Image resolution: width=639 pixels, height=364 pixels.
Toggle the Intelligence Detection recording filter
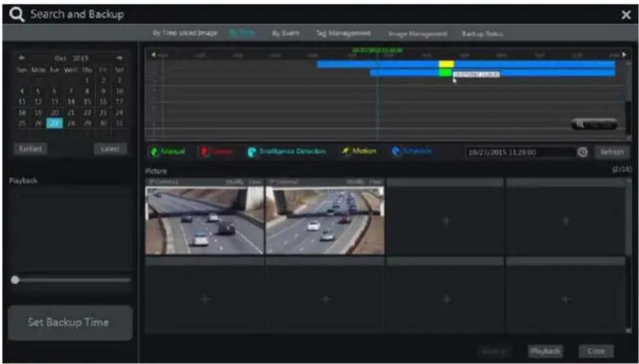[286, 152]
